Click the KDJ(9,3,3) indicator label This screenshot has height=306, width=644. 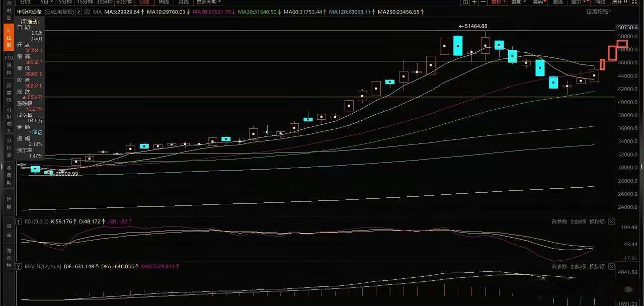coord(38,222)
